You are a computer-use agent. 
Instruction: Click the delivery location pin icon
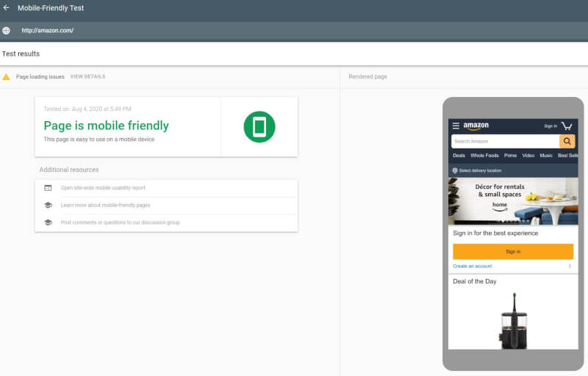[x=455, y=170]
